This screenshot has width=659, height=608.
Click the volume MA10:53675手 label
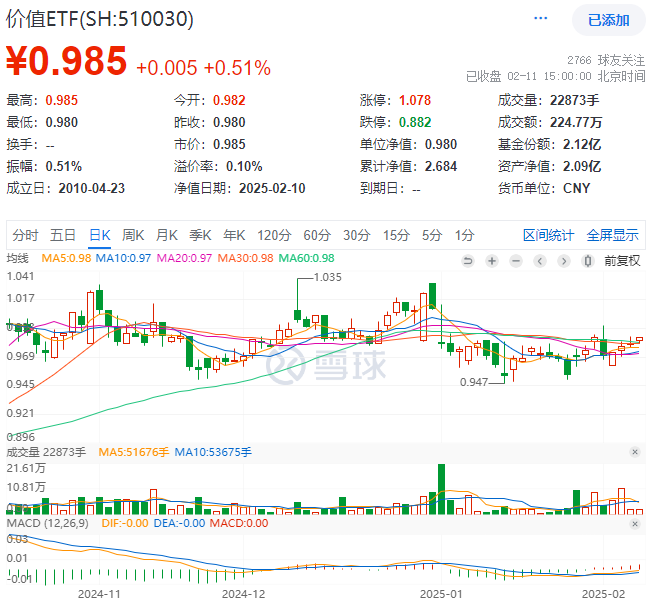(x=213, y=452)
